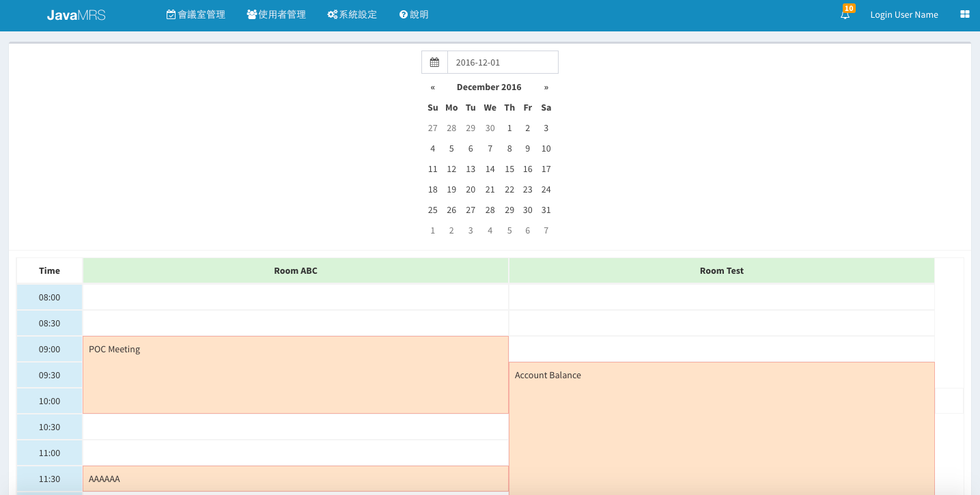The width and height of the screenshot is (980, 495).
Task: Click the grid icon in top-right corner
Action: click(x=965, y=14)
